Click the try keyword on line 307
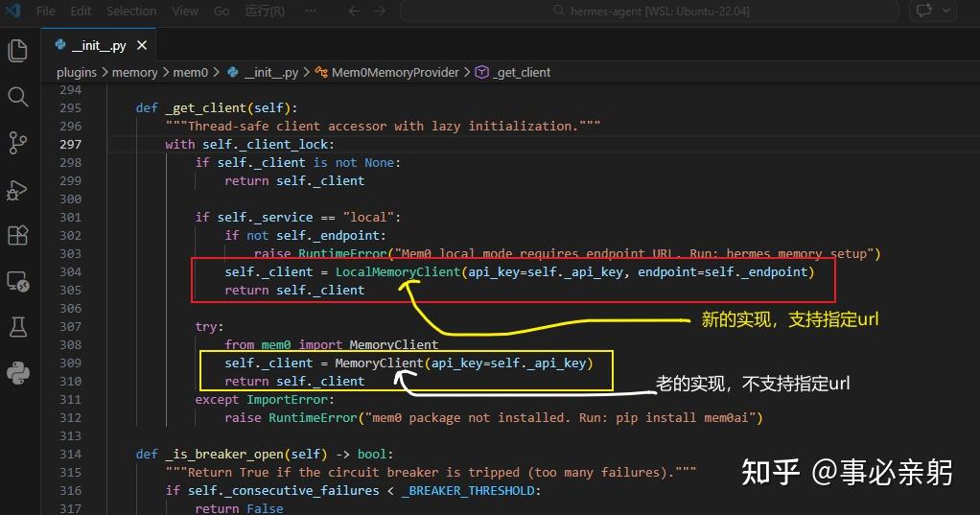Screen dimensions: 980x515 205,327
